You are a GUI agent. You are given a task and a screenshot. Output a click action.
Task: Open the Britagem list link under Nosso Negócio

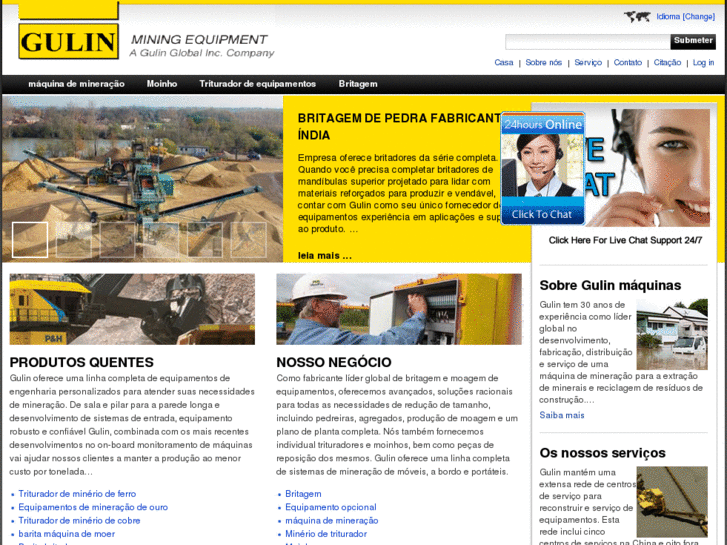click(303, 494)
